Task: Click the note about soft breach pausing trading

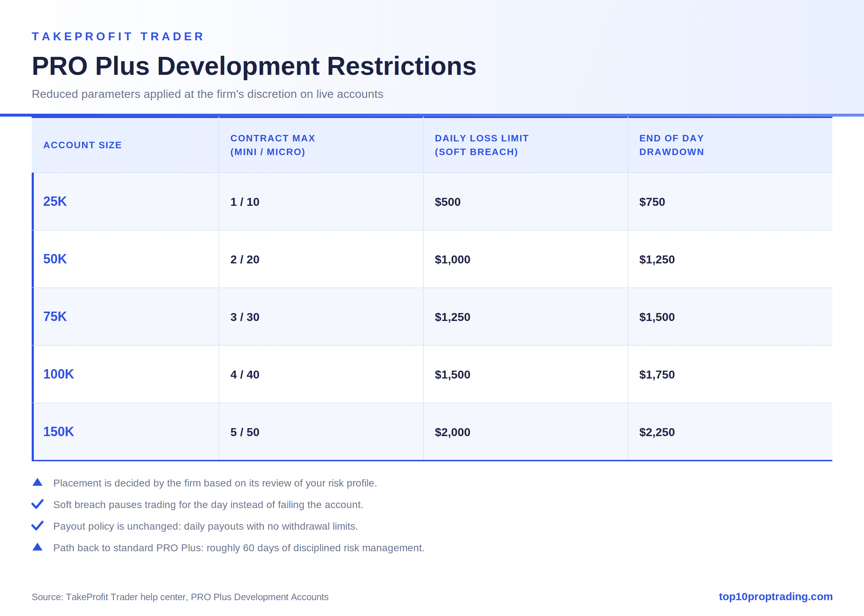Action: tap(208, 505)
